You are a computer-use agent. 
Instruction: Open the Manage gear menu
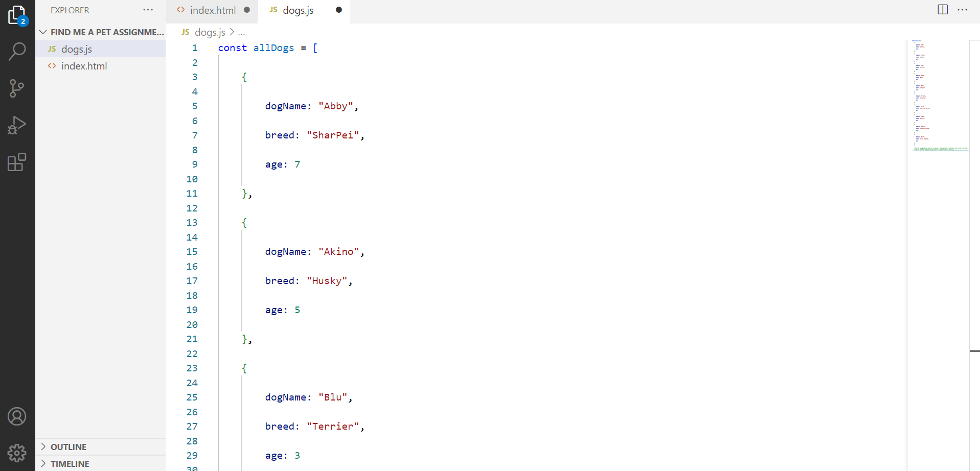coord(17,453)
